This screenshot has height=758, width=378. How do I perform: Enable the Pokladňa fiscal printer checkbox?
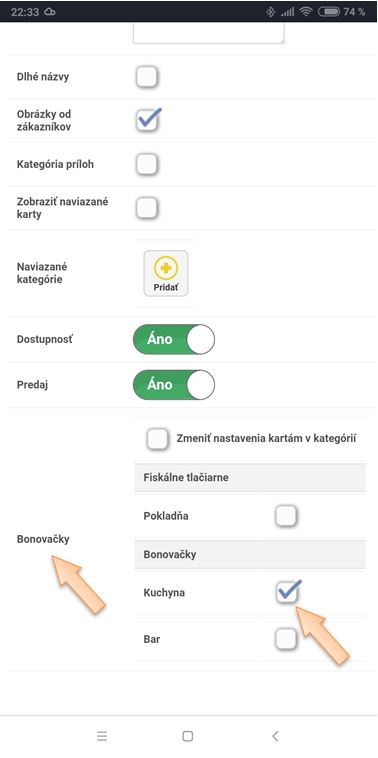286,516
